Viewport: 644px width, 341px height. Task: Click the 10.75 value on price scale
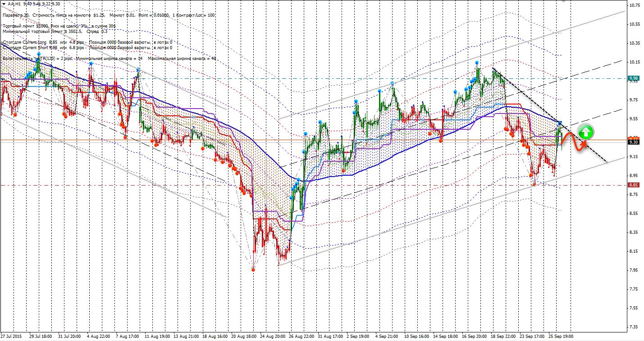635,5
